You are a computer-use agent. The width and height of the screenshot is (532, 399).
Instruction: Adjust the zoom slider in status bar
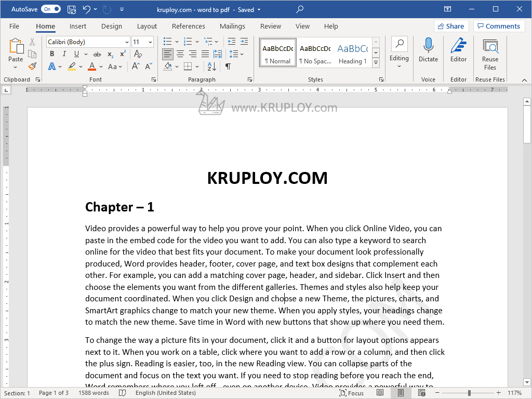click(469, 393)
